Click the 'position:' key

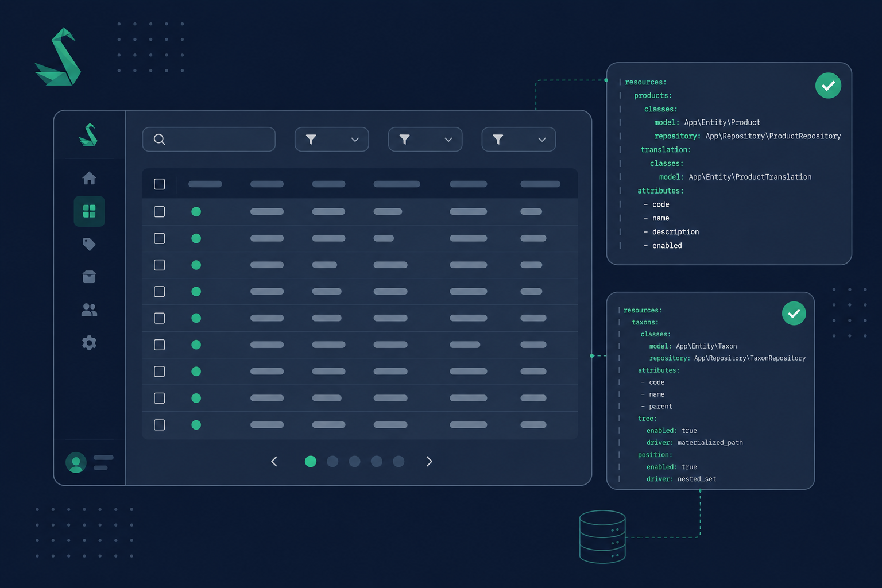tap(655, 455)
